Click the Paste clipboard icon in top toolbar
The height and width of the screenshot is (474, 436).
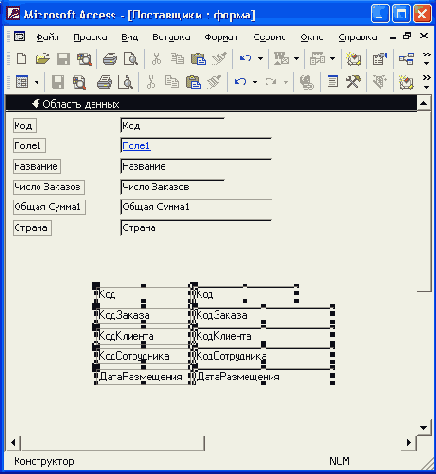point(198,59)
